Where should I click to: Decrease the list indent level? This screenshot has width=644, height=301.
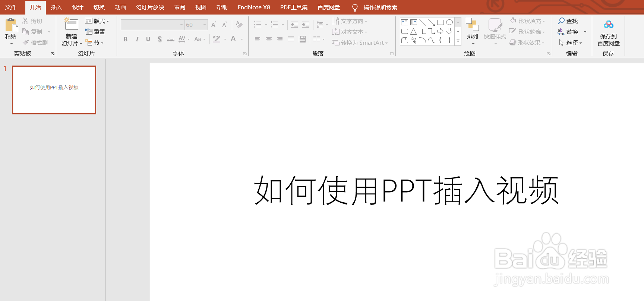pos(294,25)
